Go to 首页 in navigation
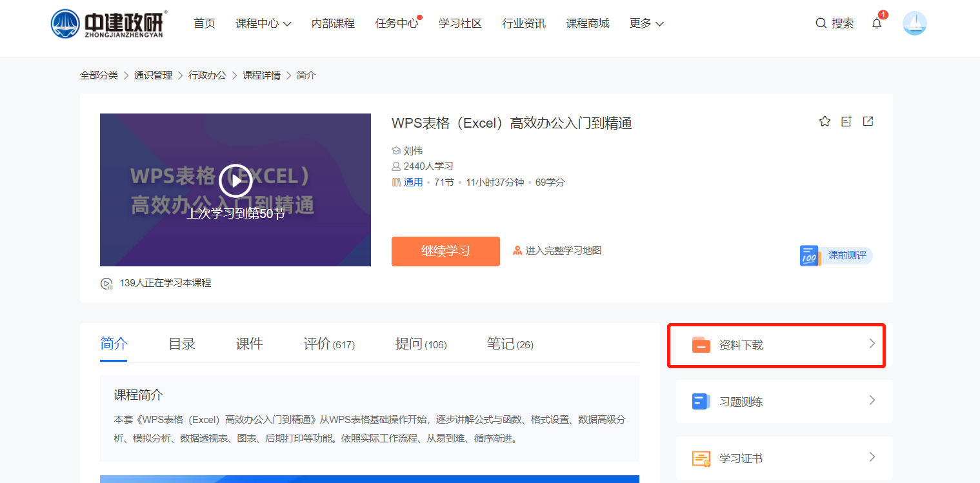 click(x=205, y=23)
